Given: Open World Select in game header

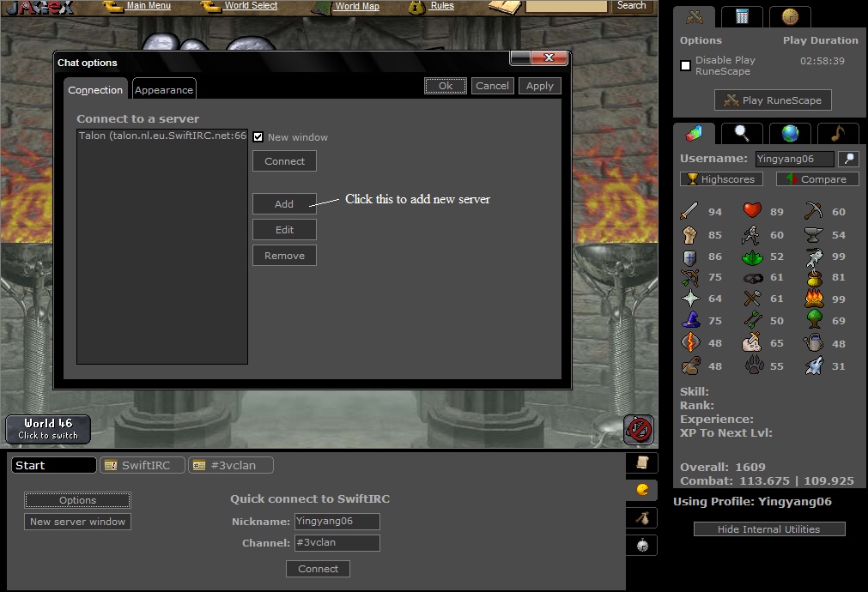Looking at the screenshot, I should 250,5.
